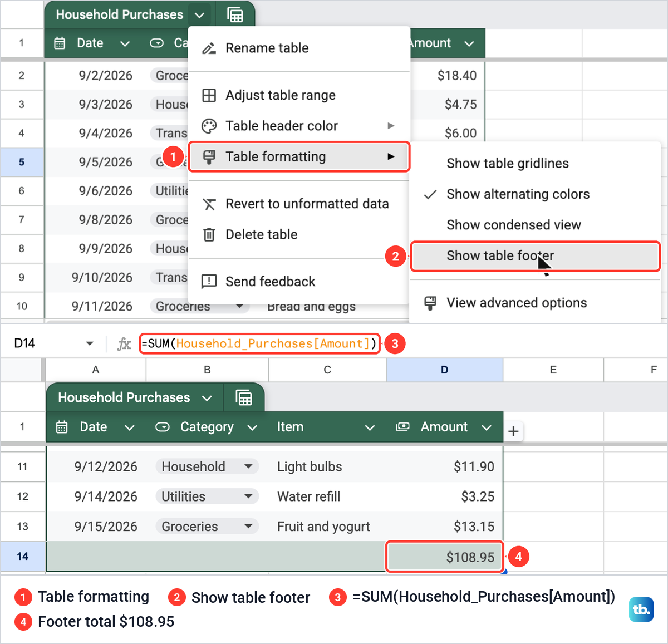
Task: Select column A header
Action: click(96, 370)
